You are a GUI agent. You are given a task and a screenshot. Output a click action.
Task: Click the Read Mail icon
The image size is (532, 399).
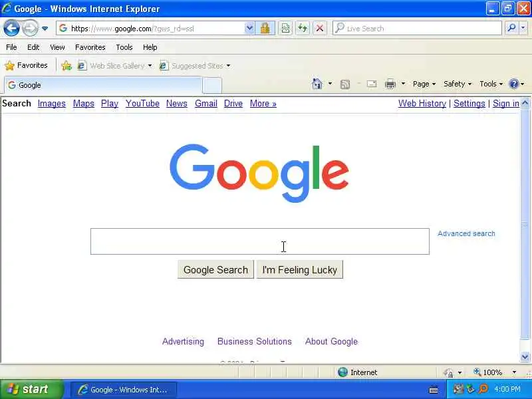point(372,84)
